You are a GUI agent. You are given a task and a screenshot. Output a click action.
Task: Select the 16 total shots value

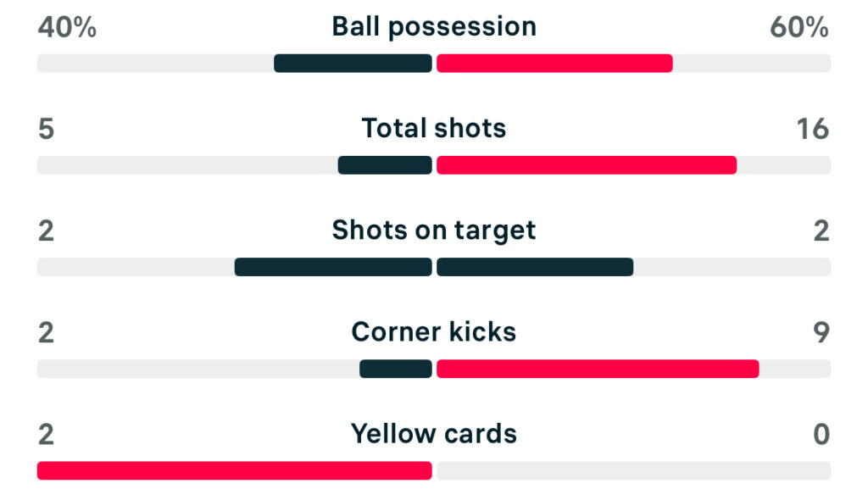pos(812,130)
